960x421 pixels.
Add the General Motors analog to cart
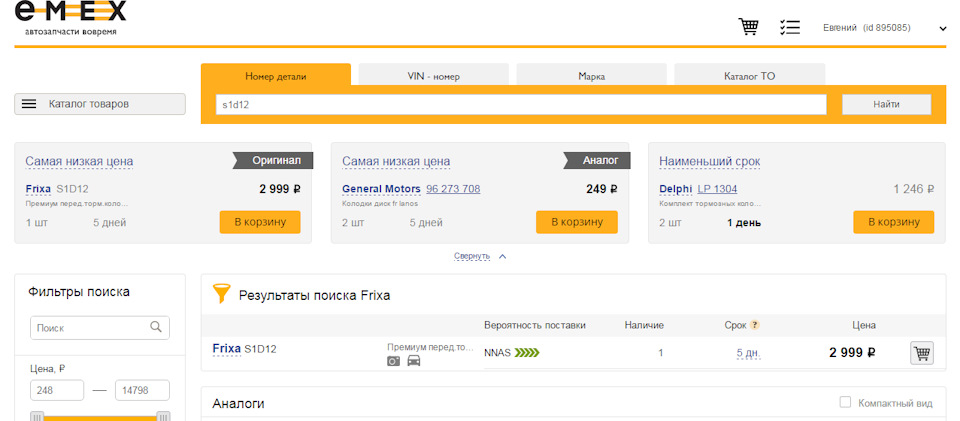pos(576,222)
